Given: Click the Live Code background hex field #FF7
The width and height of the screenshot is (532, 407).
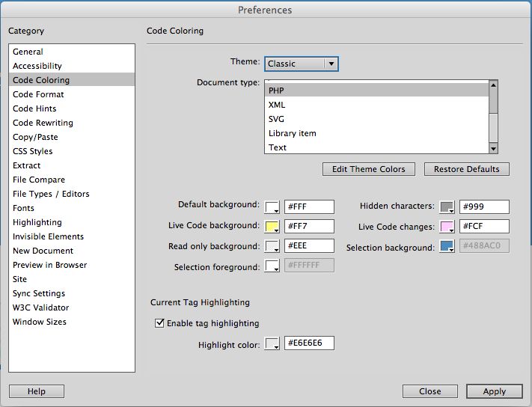Looking at the screenshot, I should 309,226.
